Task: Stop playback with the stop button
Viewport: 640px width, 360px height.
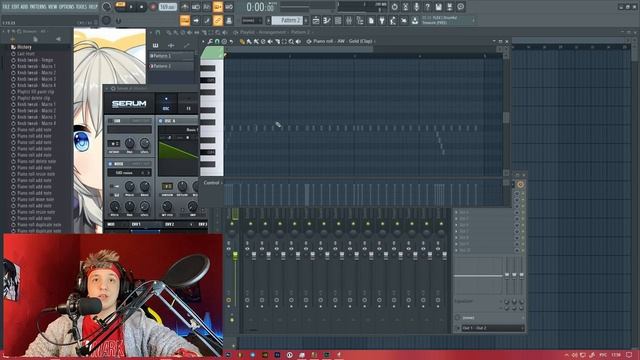Action: point(141,7)
